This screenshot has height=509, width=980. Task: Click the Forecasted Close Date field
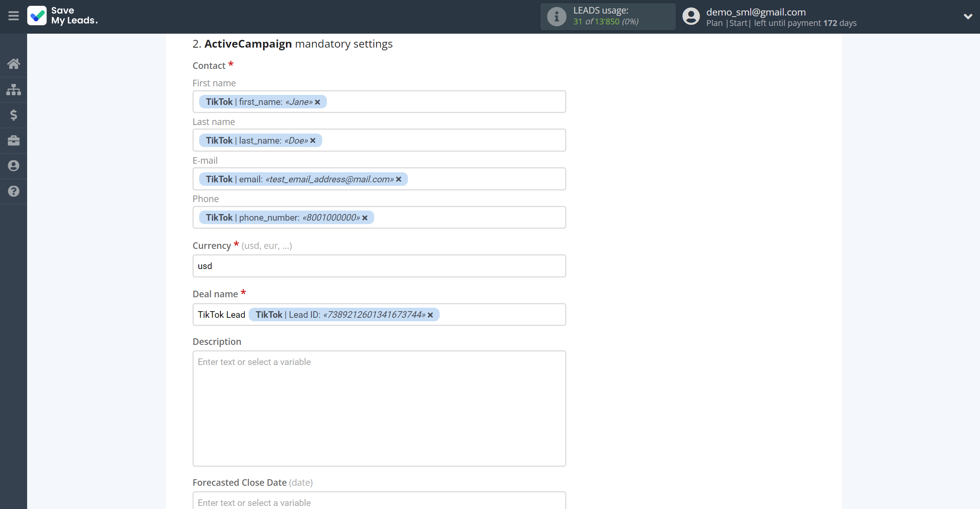[379, 501]
